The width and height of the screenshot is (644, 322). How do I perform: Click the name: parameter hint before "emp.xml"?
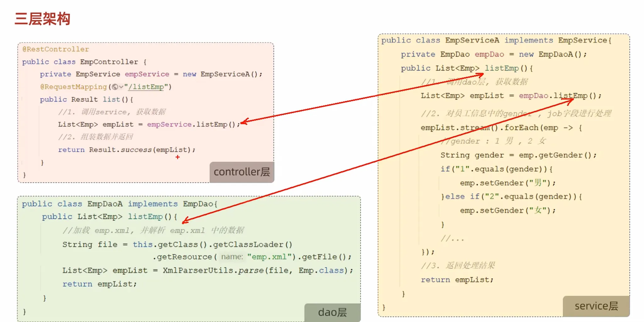click(232, 257)
